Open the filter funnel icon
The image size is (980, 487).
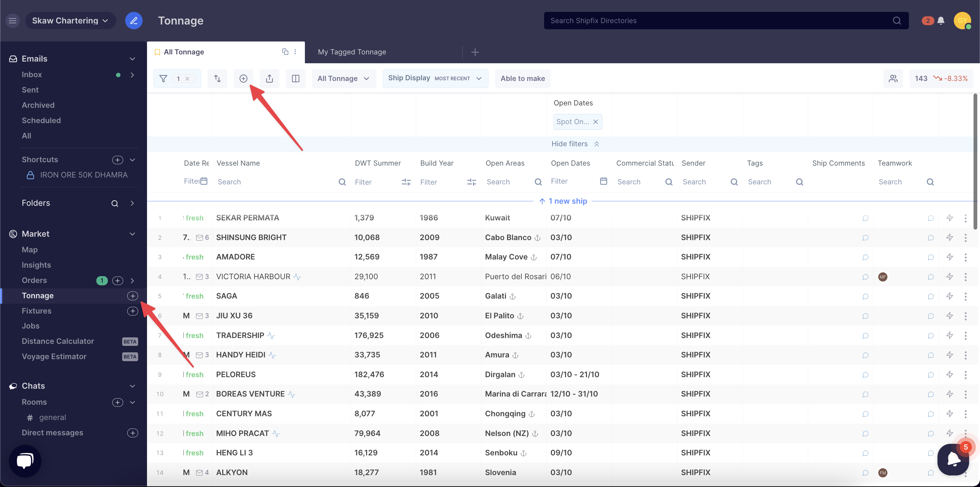163,79
